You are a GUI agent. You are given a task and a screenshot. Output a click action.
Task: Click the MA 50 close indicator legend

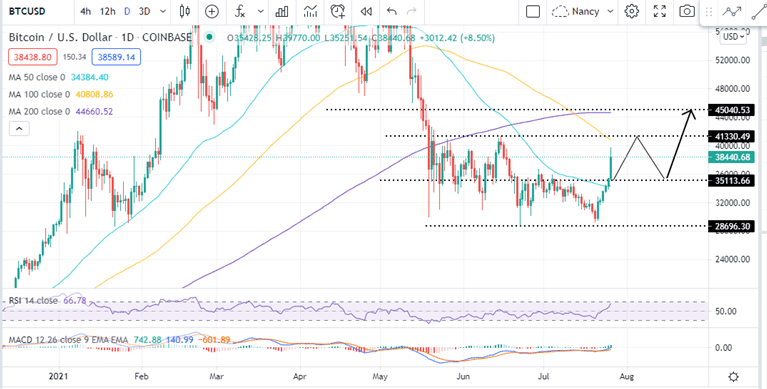pyautogui.click(x=59, y=77)
